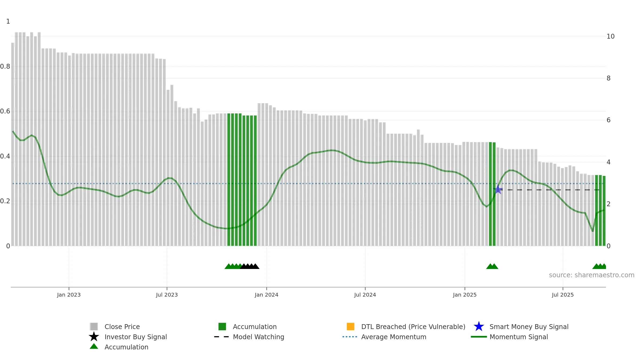Click the blue star legend icon
The image size is (644, 362).
click(x=479, y=327)
